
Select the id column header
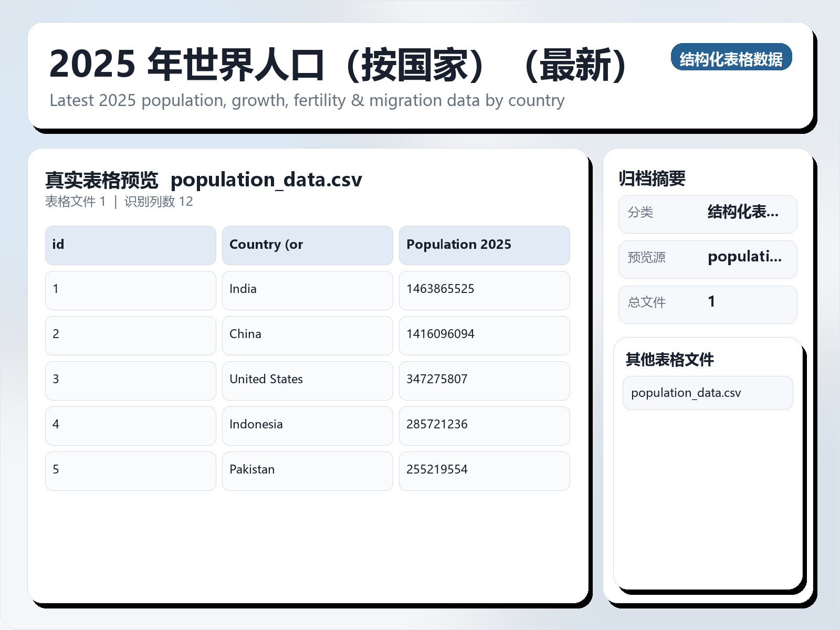click(130, 245)
